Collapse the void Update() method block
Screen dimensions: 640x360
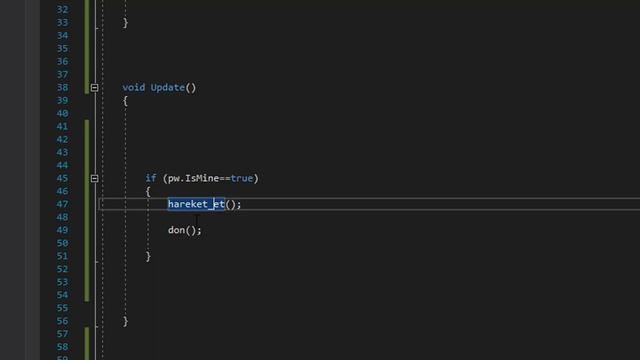point(94,87)
